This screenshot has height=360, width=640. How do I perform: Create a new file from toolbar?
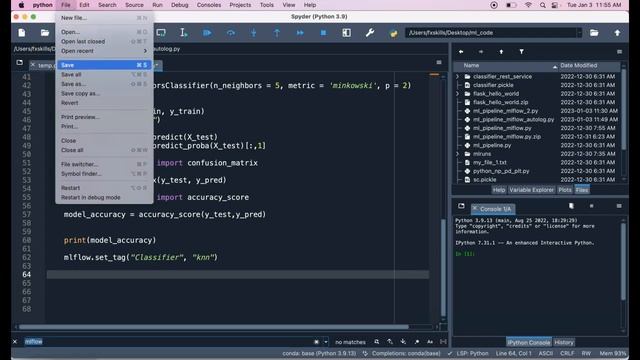click(x=22, y=33)
